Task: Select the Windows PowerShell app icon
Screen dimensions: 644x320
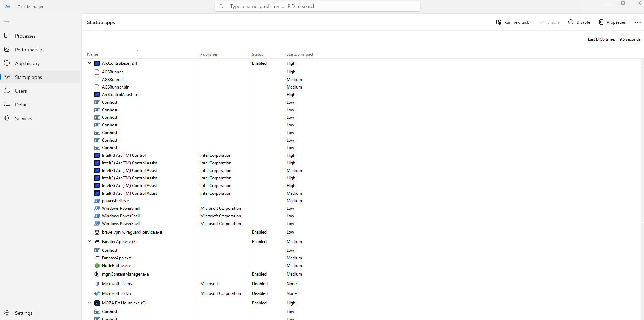Action: [97, 208]
